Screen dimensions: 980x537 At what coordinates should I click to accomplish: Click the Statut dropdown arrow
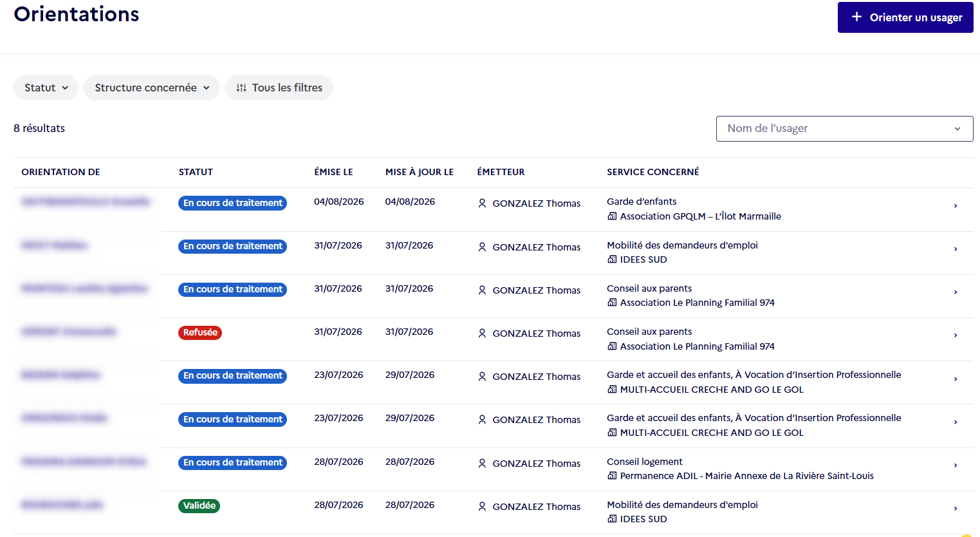65,88
